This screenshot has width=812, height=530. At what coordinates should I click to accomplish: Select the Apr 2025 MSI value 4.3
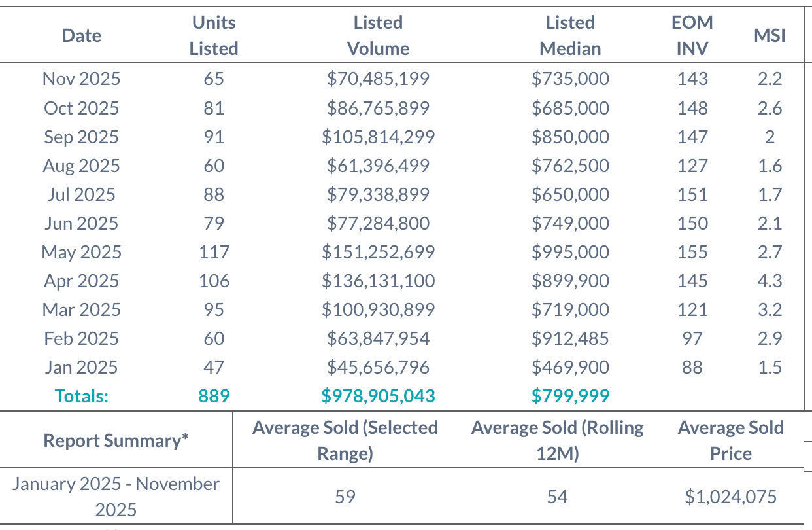coord(770,281)
